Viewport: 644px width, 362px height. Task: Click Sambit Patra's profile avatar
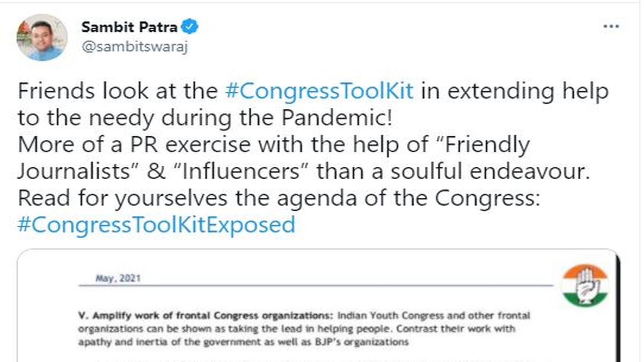click(42, 37)
